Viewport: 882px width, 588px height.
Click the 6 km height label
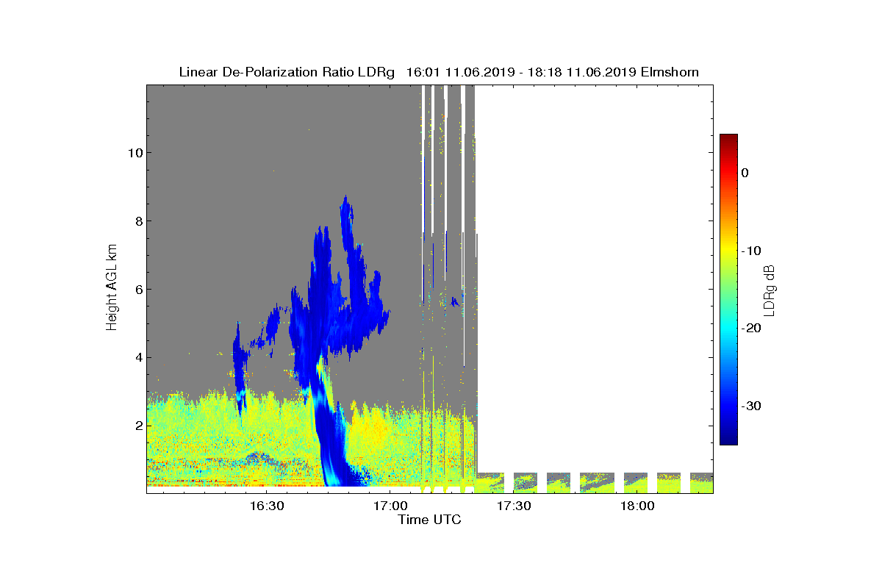click(x=136, y=290)
